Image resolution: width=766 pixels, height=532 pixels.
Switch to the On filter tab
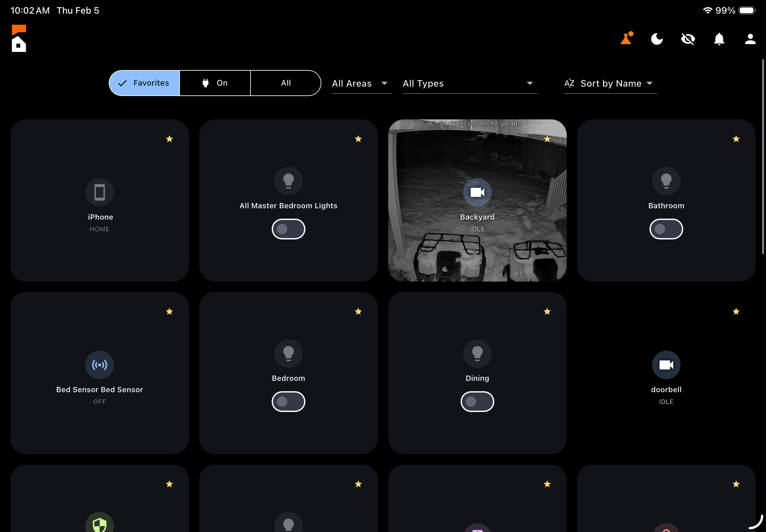pos(215,83)
